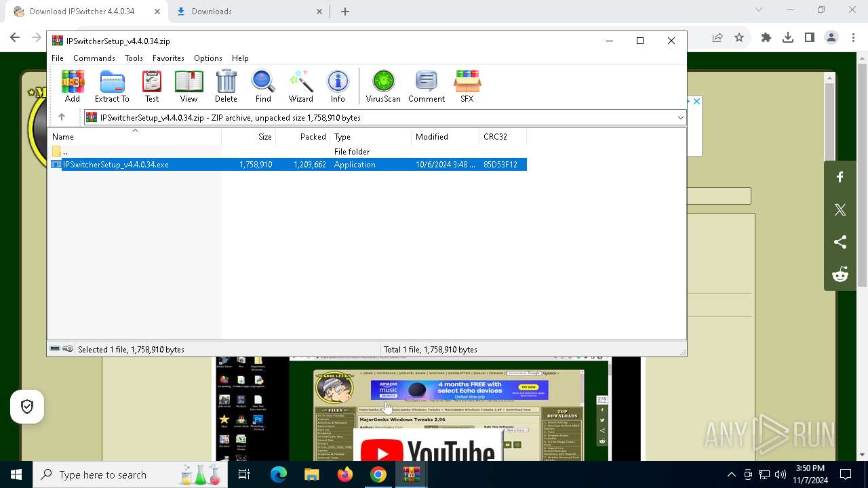Open Chrome downloads icon
The width and height of the screenshot is (868, 488).
(788, 38)
